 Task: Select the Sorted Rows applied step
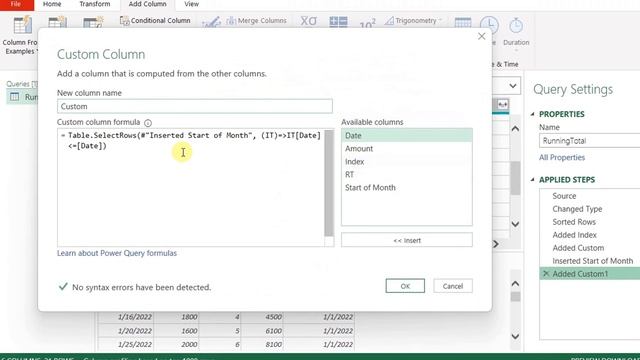point(590,222)
